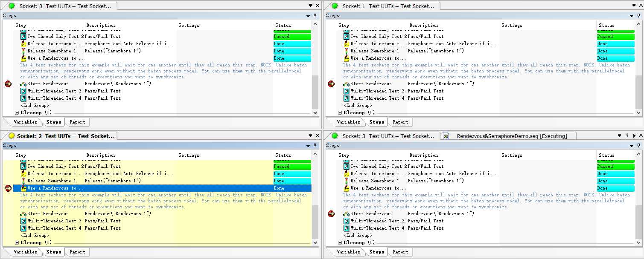The height and width of the screenshot is (259, 644).
Task: Expand Cleanup group in Socket 2
Action: click(17, 243)
